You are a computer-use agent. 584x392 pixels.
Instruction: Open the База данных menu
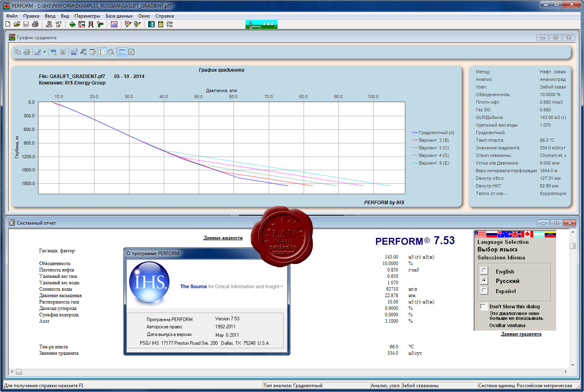(x=119, y=16)
